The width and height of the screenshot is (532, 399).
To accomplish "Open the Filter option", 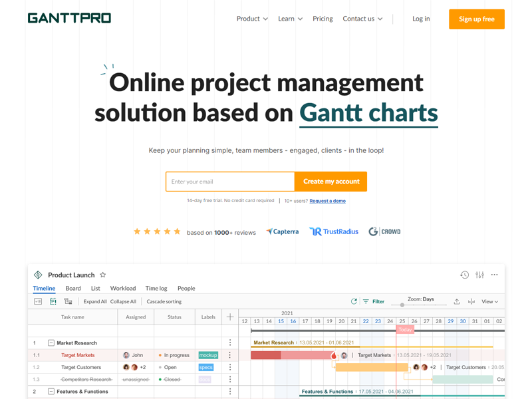I will click(374, 301).
